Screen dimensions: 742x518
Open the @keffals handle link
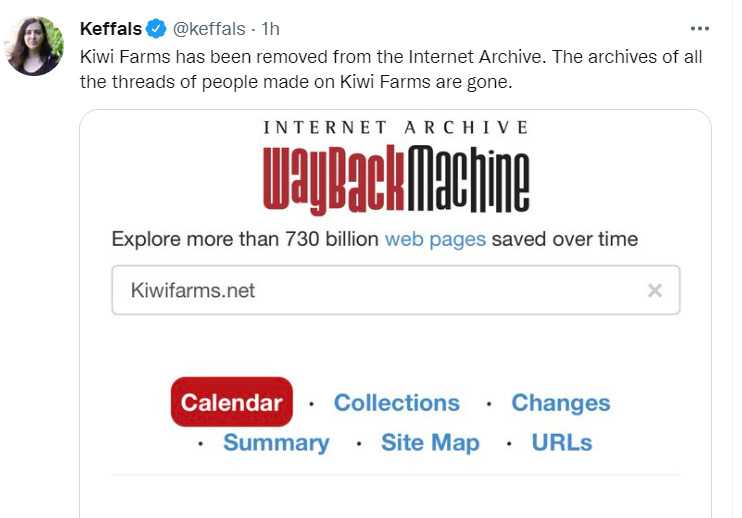click(x=209, y=29)
